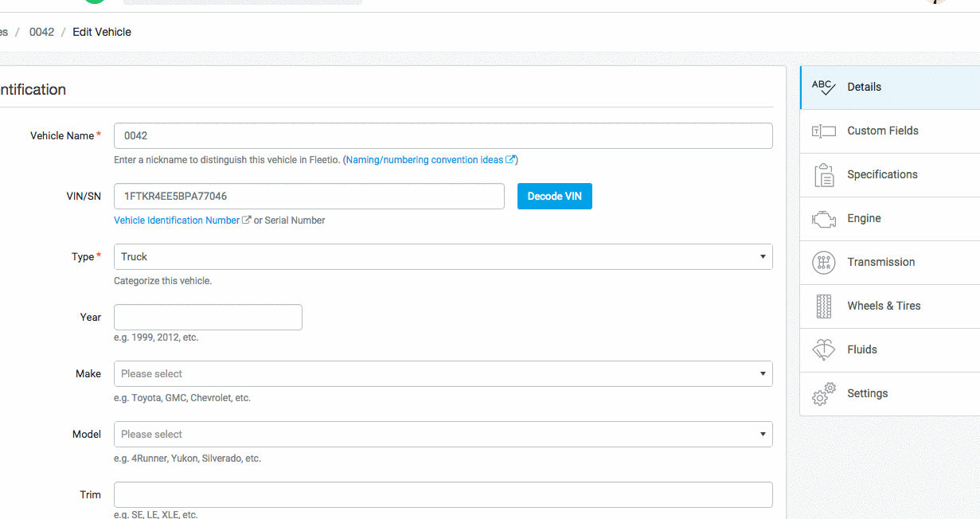The height and width of the screenshot is (519, 980).
Task: Expand the Make select dropdown
Action: 443,374
